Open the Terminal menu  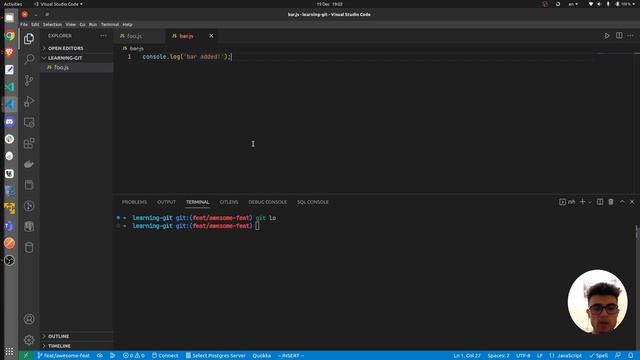pyautogui.click(x=110, y=24)
